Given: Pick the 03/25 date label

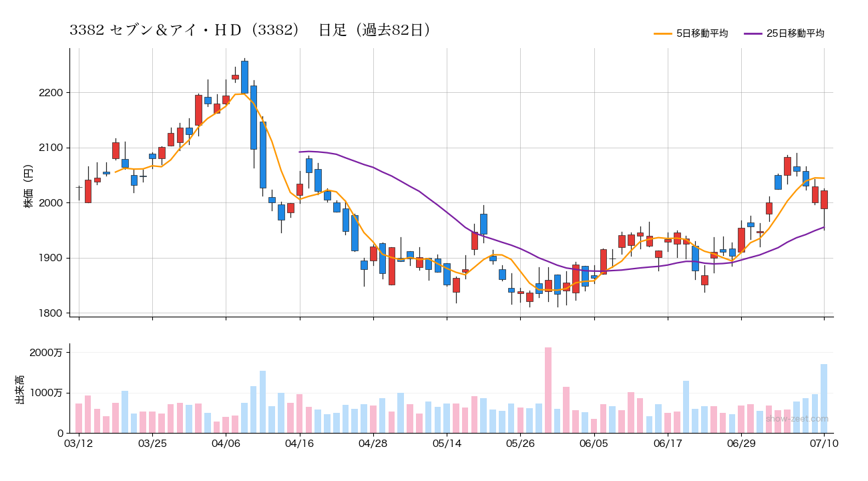Looking at the screenshot, I should point(152,444).
